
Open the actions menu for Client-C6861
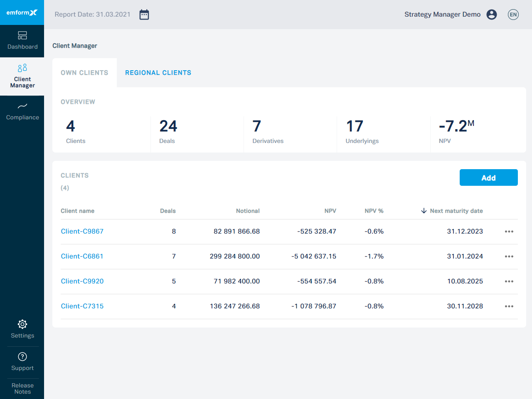[x=509, y=256]
